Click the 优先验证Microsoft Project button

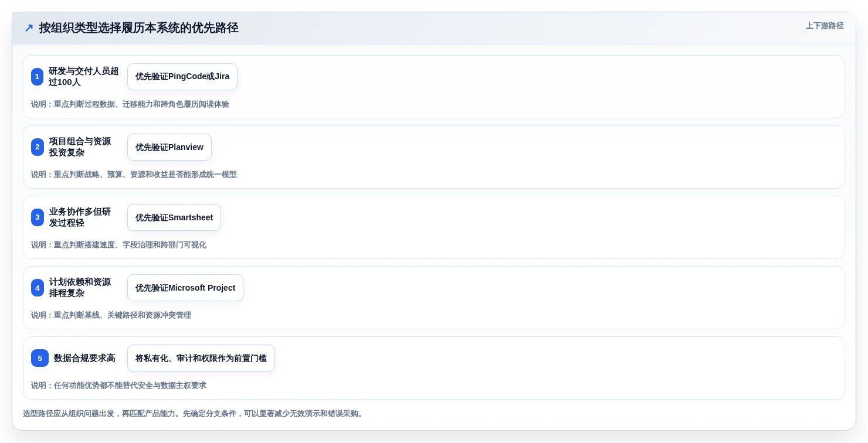click(x=185, y=288)
